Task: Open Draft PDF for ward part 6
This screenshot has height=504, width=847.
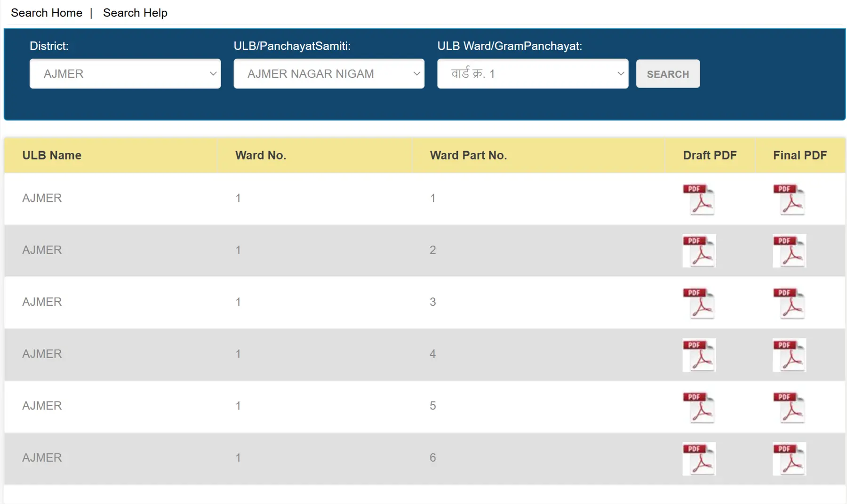Action: pyautogui.click(x=699, y=459)
